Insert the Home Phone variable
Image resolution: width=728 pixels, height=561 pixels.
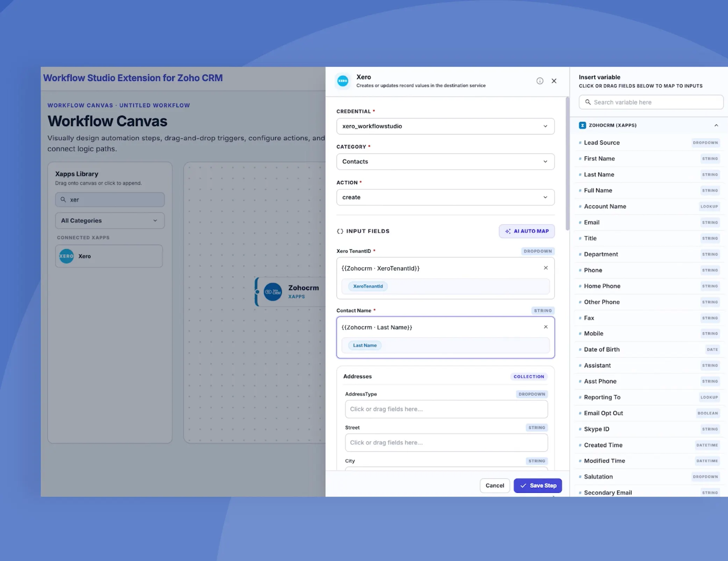pos(649,286)
